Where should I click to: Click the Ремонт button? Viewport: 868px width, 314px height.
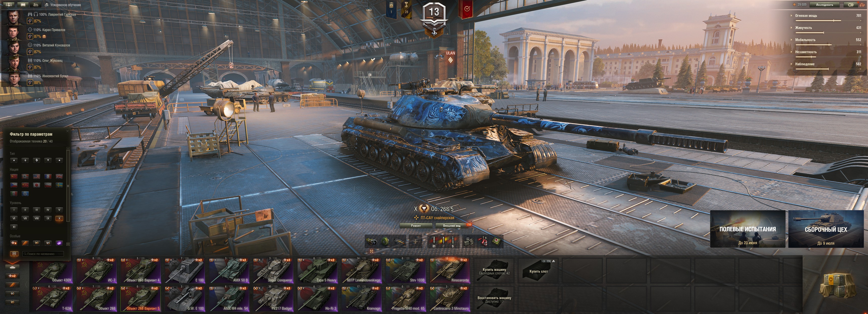coord(416,225)
